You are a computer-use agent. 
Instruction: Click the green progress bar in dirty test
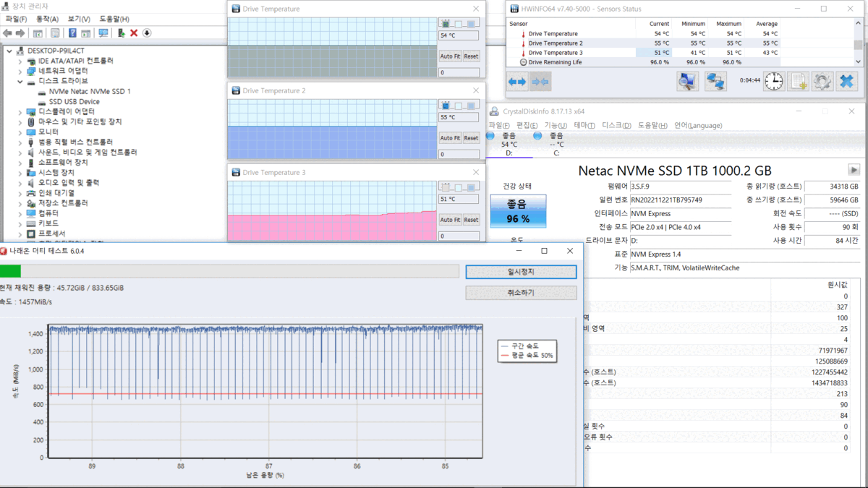coord(11,272)
